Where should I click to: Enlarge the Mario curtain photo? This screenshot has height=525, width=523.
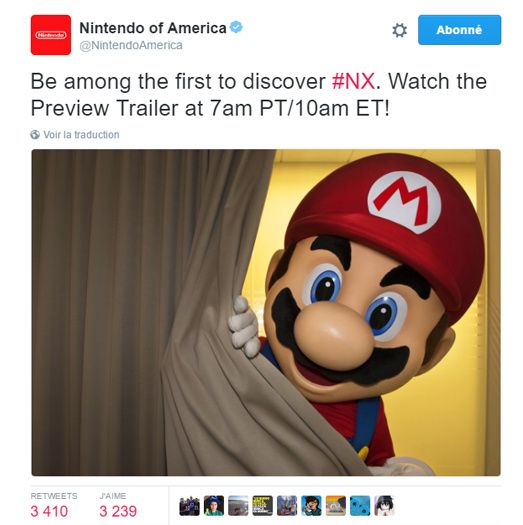click(266, 312)
